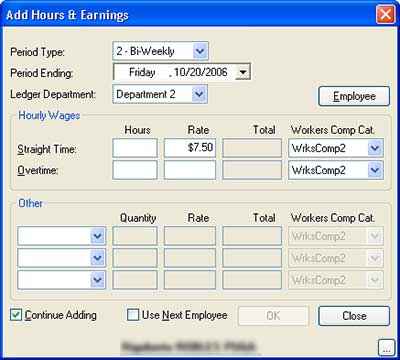Click the Overtime Rate field
Image resolution: width=400 pixels, height=360 pixels.
190,170
